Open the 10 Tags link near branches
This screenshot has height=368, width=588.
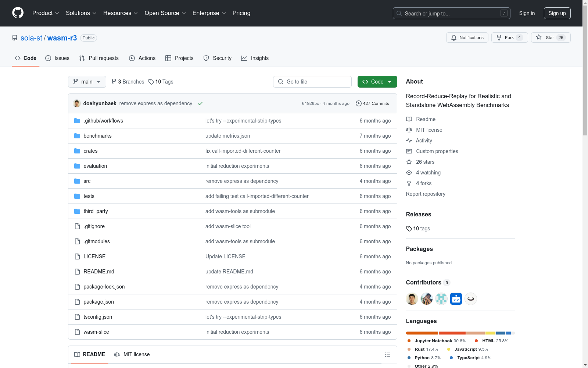[x=161, y=82]
